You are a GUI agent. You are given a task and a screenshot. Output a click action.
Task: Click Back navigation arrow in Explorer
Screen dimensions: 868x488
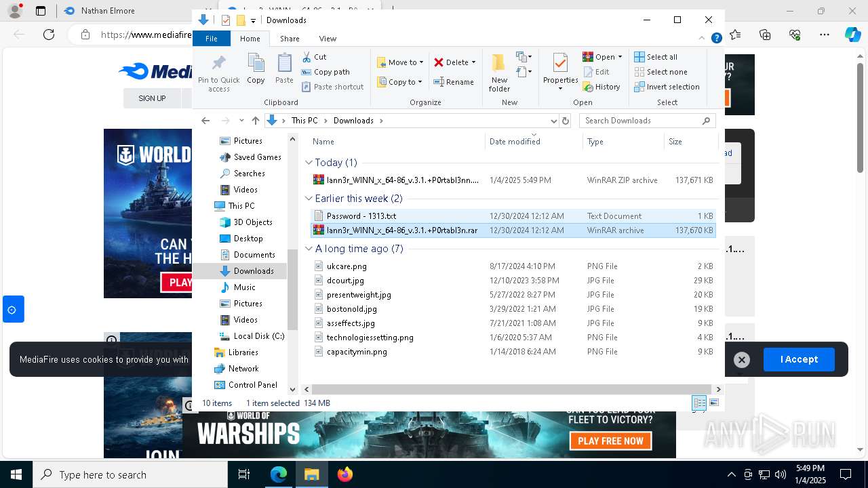coord(205,121)
